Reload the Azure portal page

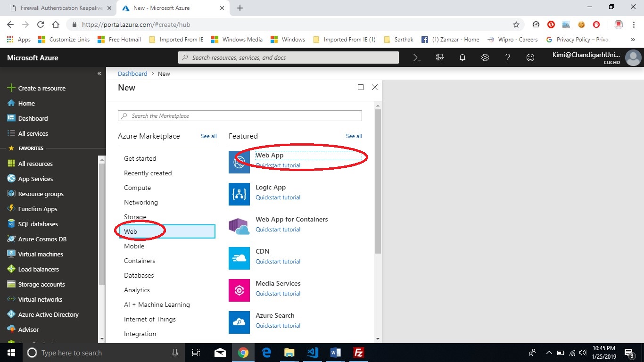[x=41, y=25]
